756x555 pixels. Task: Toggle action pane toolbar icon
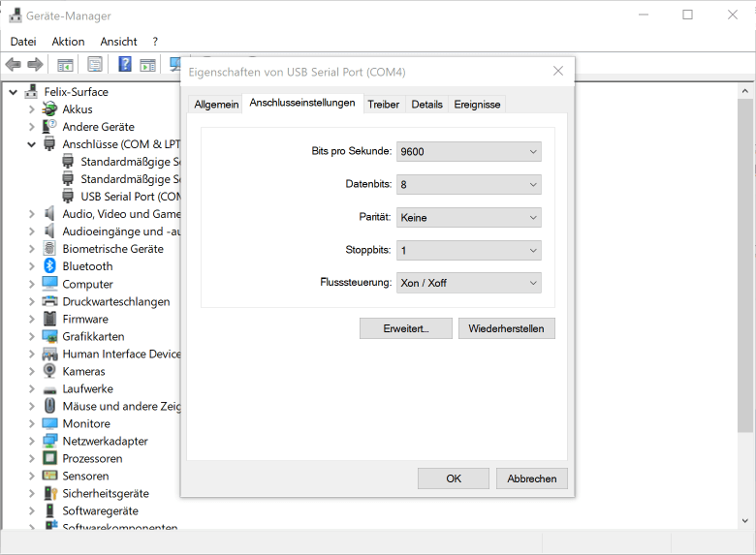(148, 64)
